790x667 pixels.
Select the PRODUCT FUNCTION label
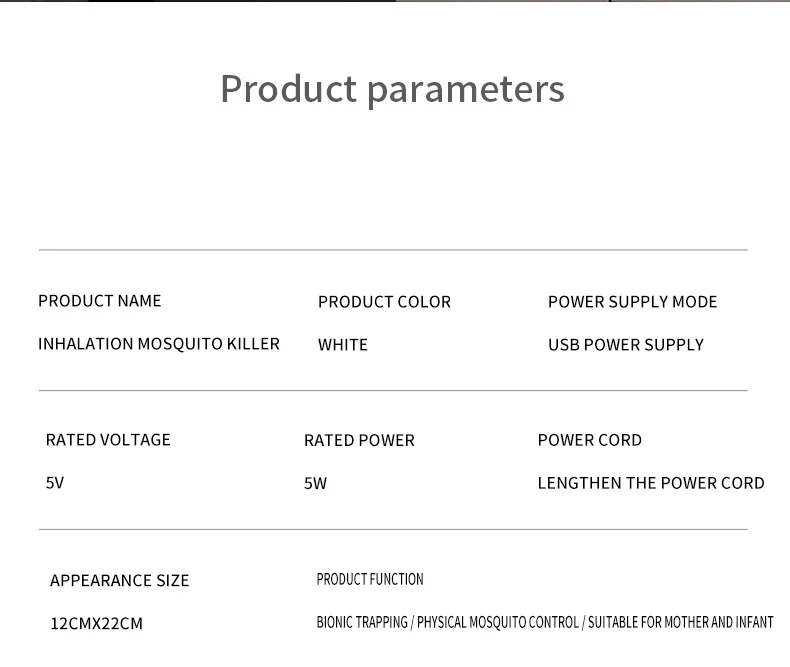point(370,579)
